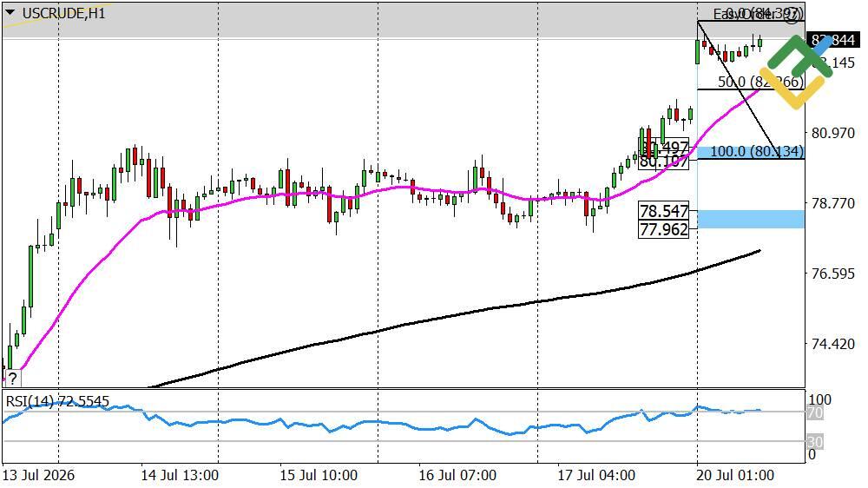Click the 16 Jul 07:00 time label

457,475
